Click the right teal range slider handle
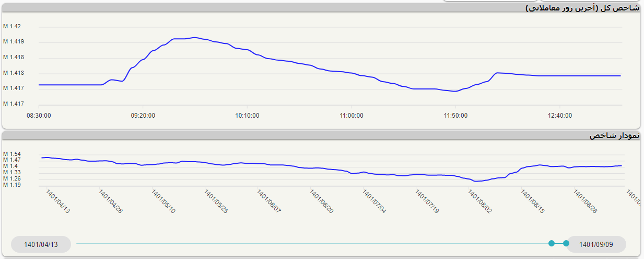644x259 pixels. pyautogui.click(x=566, y=243)
